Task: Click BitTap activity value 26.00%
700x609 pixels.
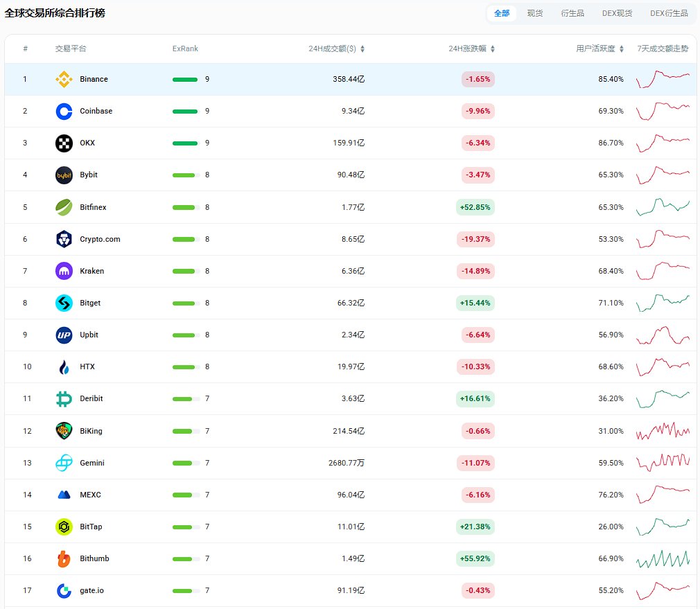Action: pyautogui.click(x=611, y=527)
